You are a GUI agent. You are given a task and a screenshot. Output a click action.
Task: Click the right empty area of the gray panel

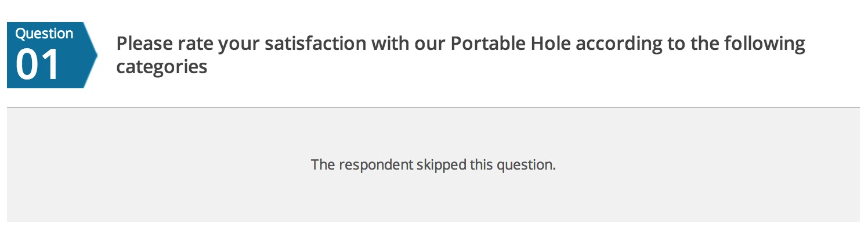[708, 164]
